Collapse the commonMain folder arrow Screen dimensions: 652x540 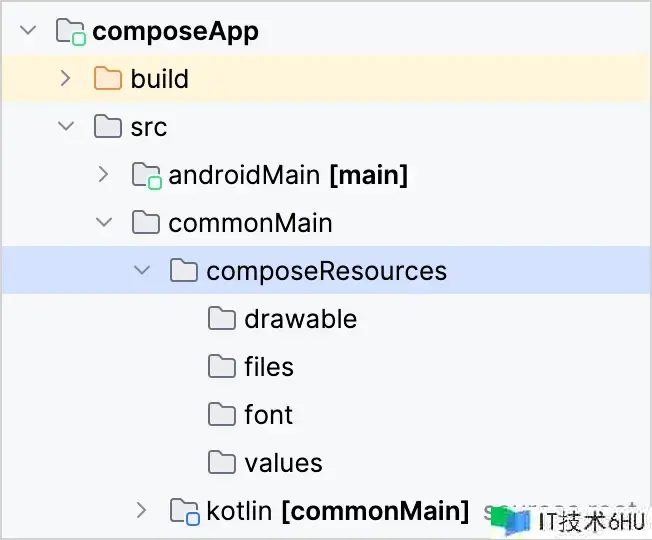click(103, 223)
